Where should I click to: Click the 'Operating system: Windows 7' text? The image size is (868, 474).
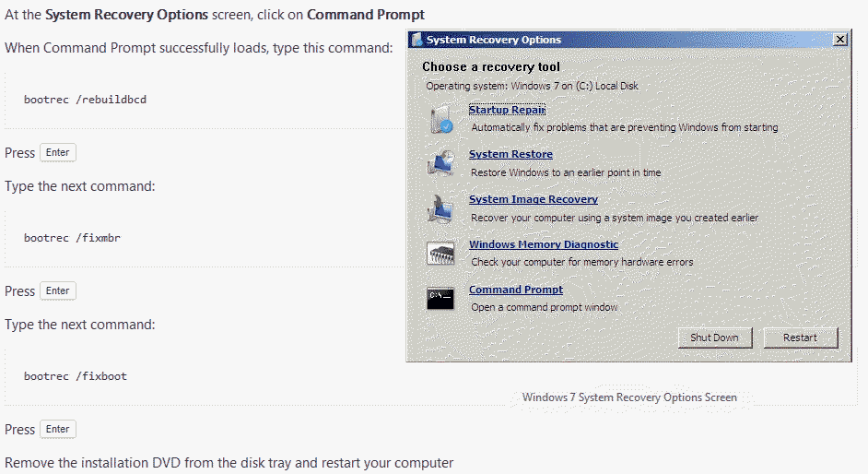pyautogui.click(x=532, y=86)
